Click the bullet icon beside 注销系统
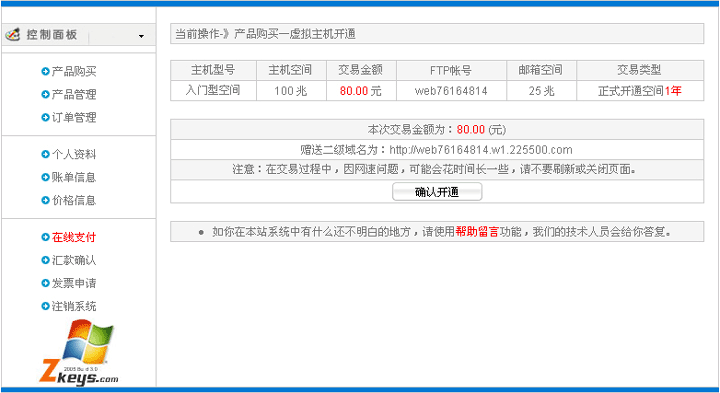Image resolution: width=720 pixels, height=393 pixels. tap(45, 306)
